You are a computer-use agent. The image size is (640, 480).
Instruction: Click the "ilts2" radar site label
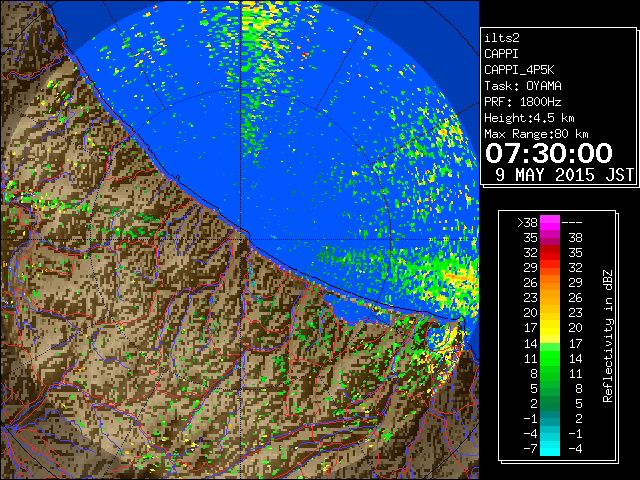502,38
